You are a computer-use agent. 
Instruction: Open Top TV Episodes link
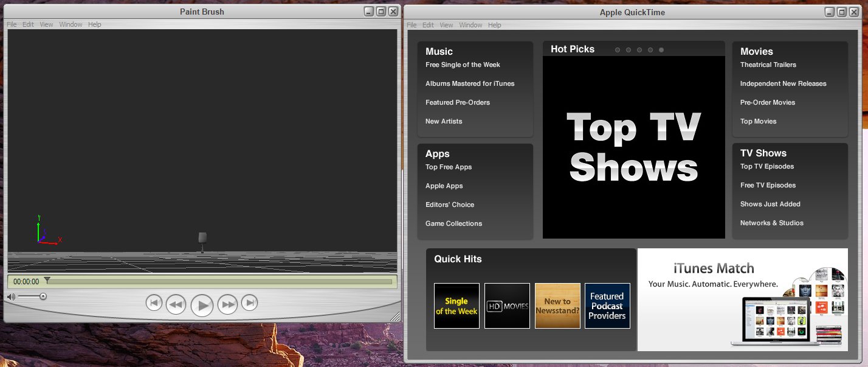767,166
